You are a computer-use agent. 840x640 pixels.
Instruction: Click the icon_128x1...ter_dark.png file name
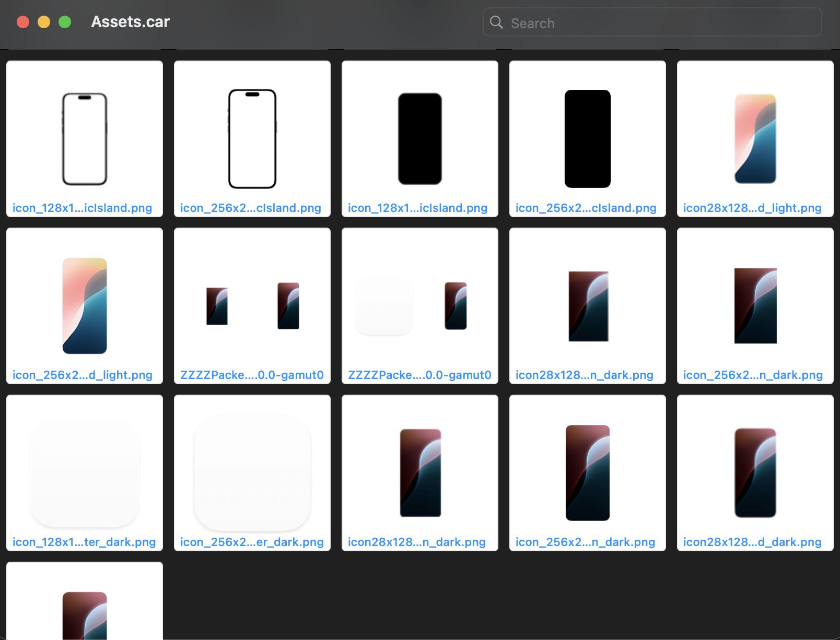tap(84, 542)
